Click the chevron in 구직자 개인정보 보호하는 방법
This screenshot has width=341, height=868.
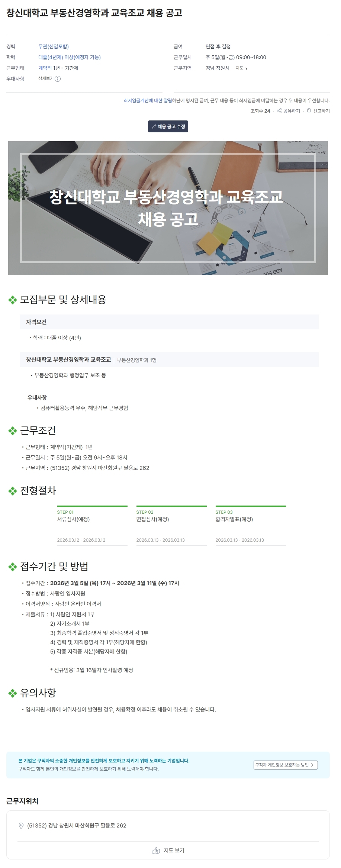[312, 765]
